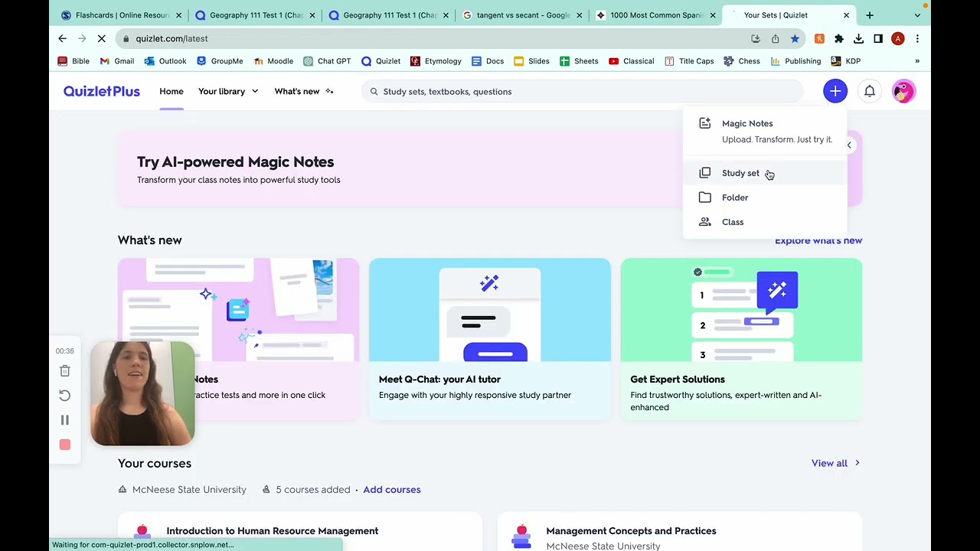Open the Chrome profile A avatar

pyautogui.click(x=898, y=38)
